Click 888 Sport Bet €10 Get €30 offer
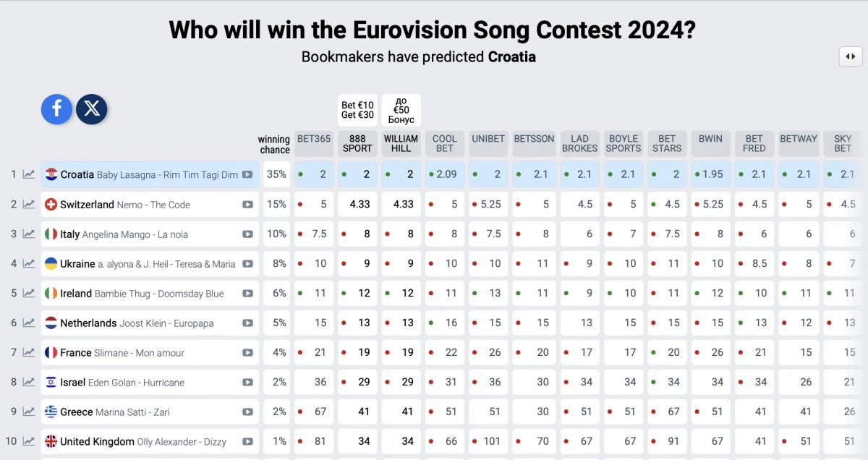The image size is (868, 460). point(357,110)
